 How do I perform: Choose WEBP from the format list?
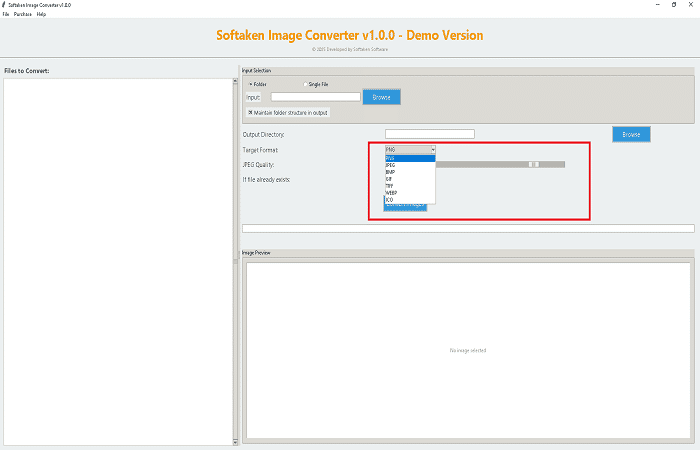coord(410,193)
